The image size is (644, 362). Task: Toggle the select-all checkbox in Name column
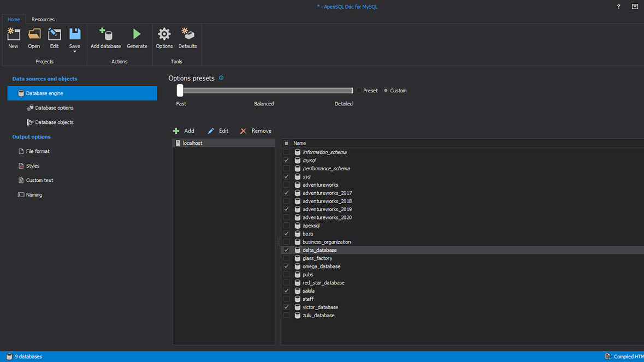[x=287, y=143]
